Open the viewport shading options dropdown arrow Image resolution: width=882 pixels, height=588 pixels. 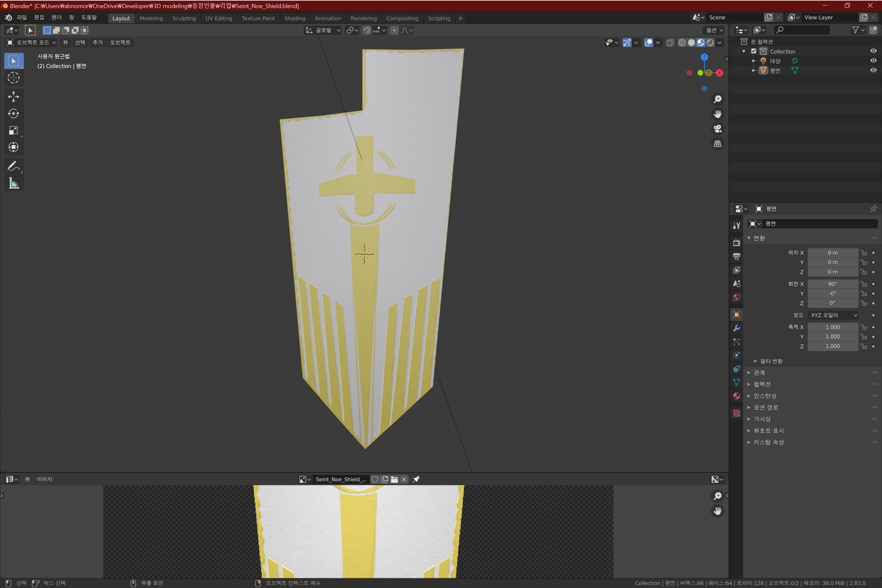720,43
